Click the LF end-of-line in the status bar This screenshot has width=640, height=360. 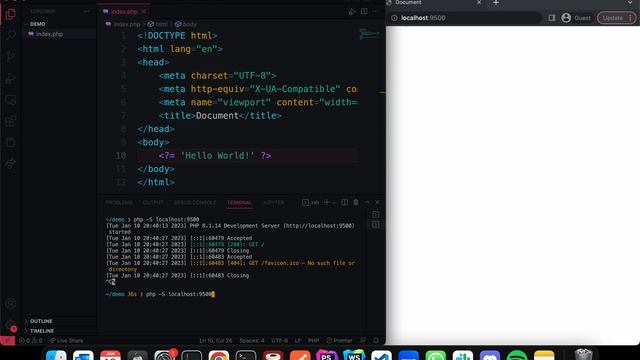(x=298, y=340)
